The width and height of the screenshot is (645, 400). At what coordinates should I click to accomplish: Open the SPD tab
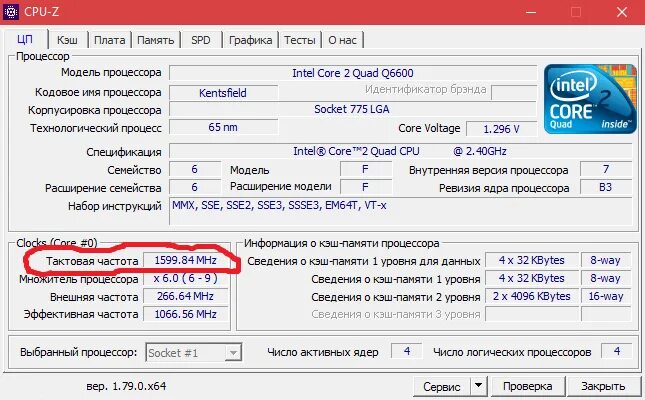[201, 40]
